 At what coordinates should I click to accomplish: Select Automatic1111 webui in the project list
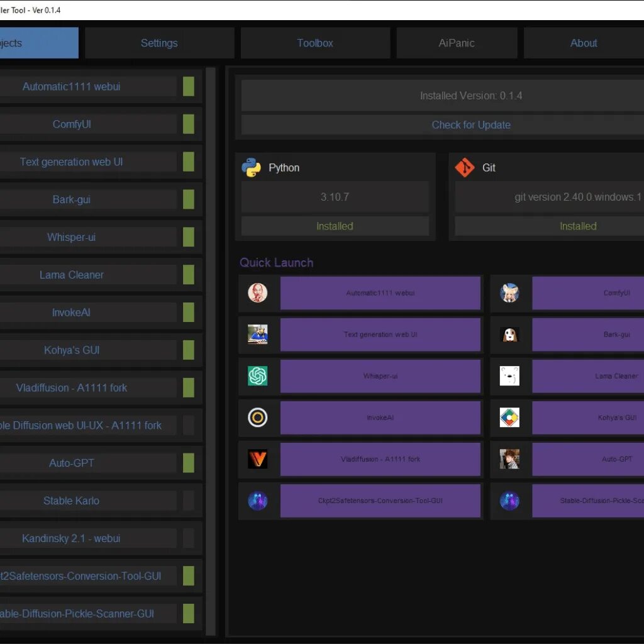[x=88, y=86]
